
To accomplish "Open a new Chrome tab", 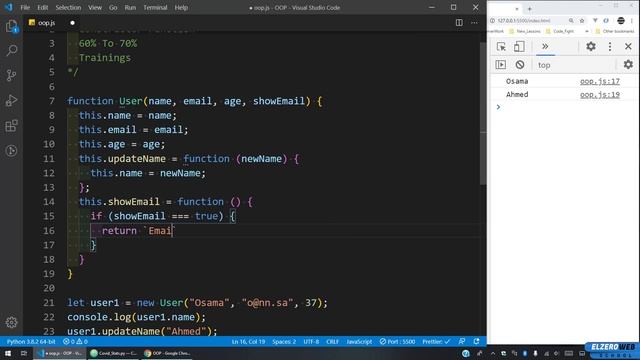I will point(529,9).
